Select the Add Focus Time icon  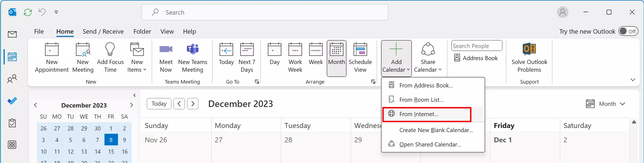pyautogui.click(x=110, y=57)
